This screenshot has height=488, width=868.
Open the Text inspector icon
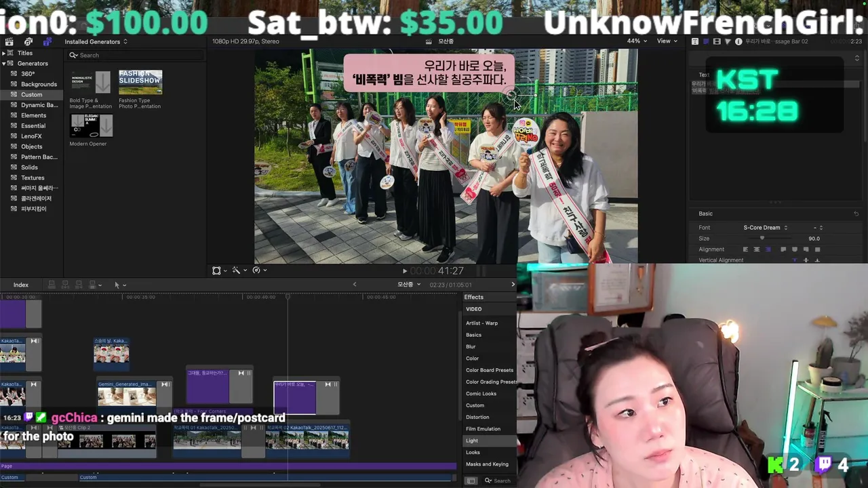coord(695,41)
